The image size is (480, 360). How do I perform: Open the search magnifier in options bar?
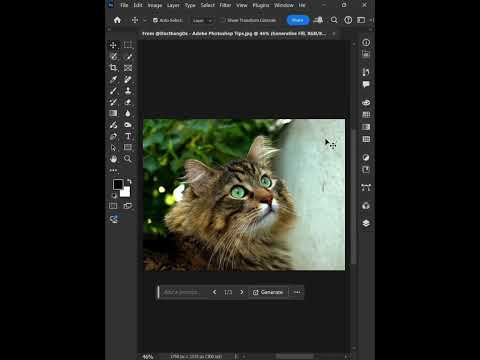pos(334,20)
